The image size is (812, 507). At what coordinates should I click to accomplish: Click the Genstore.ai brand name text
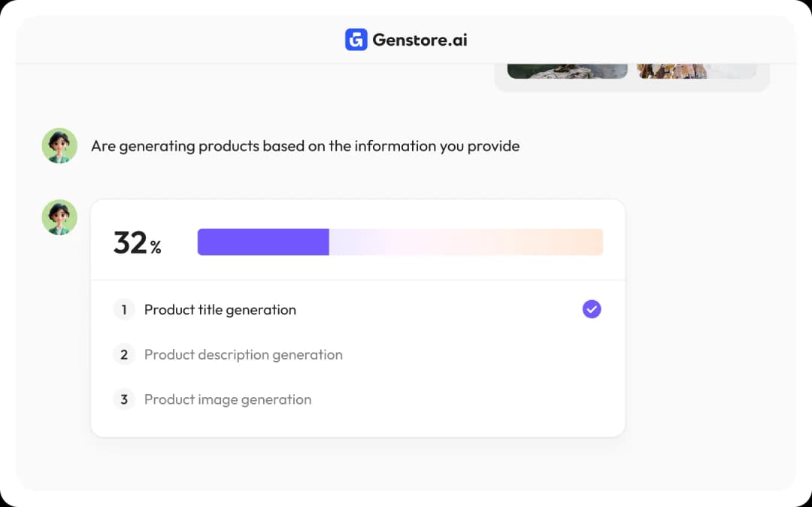pos(420,40)
